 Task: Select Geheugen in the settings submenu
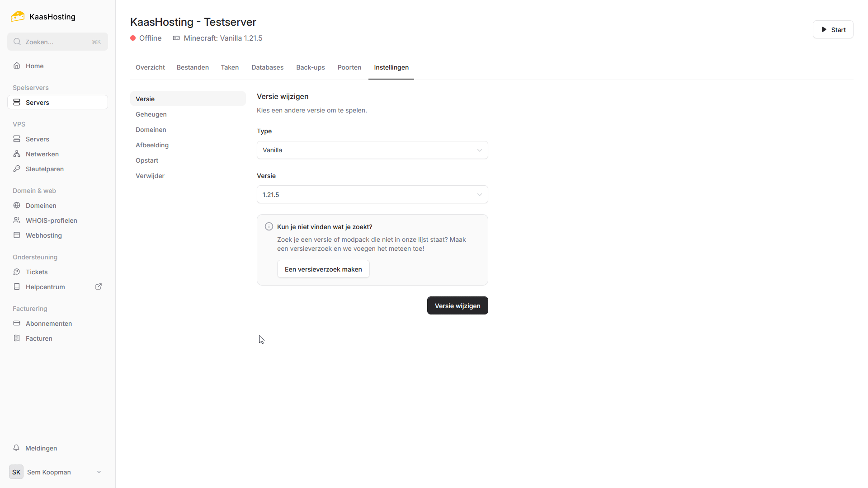click(x=151, y=114)
